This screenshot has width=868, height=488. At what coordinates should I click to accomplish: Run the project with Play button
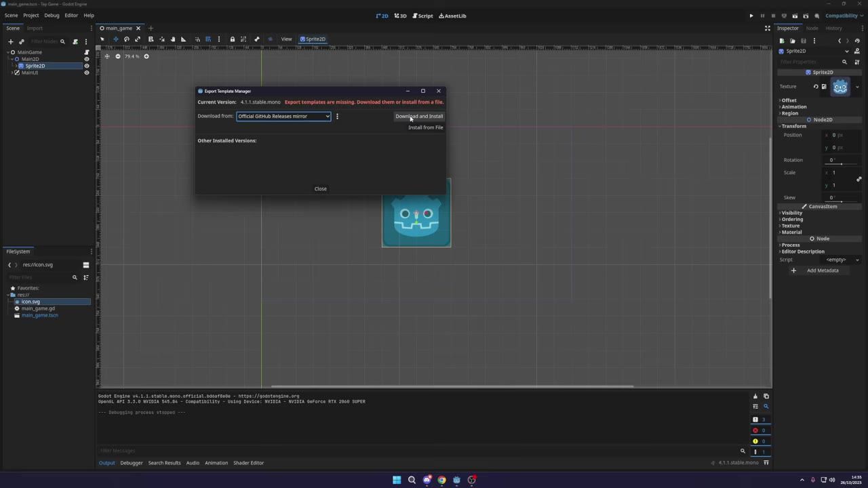pyautogui.click(x=751, y=16)
